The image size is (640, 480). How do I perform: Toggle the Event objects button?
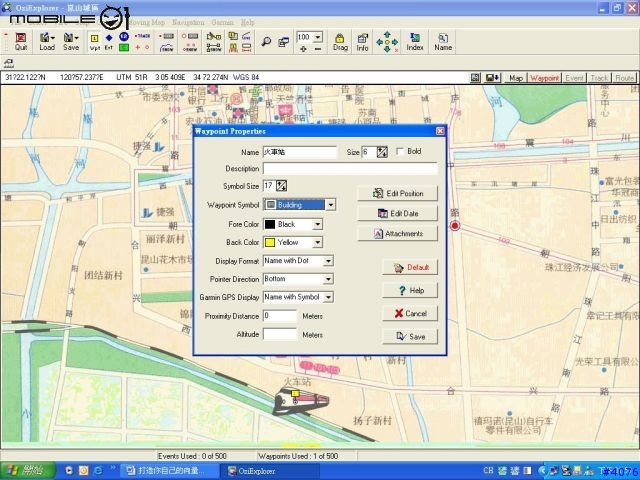574,78
